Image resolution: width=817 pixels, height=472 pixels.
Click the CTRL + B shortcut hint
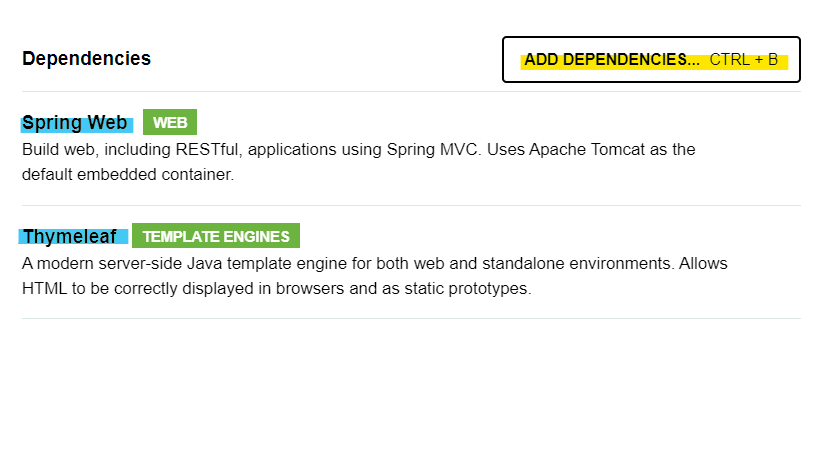tap(744, 59)
